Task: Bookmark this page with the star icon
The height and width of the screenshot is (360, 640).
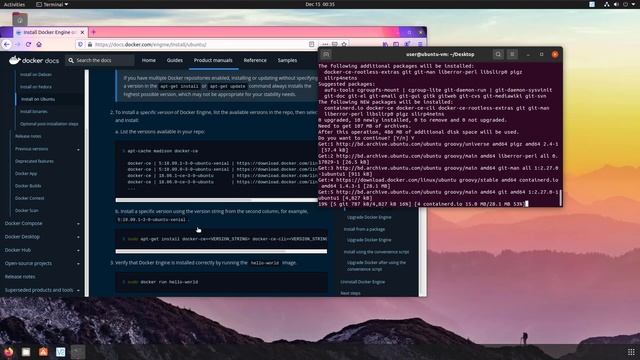Action: coord(344,44)
